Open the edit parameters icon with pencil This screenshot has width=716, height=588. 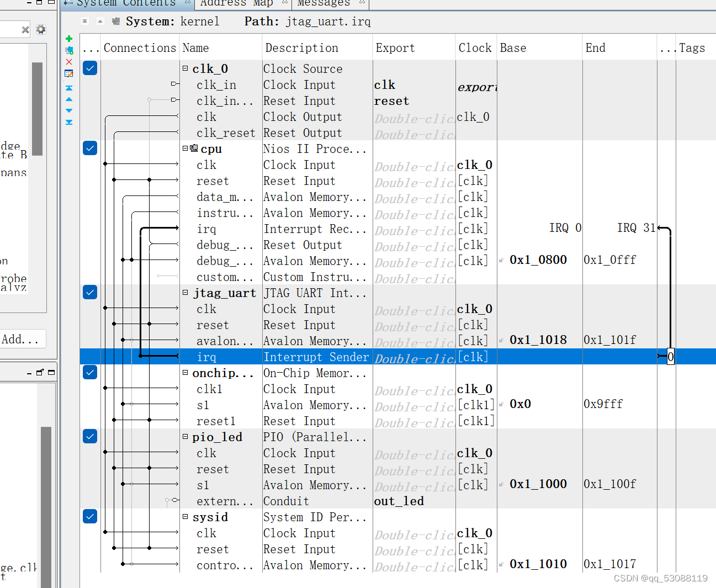click(69, 73)
